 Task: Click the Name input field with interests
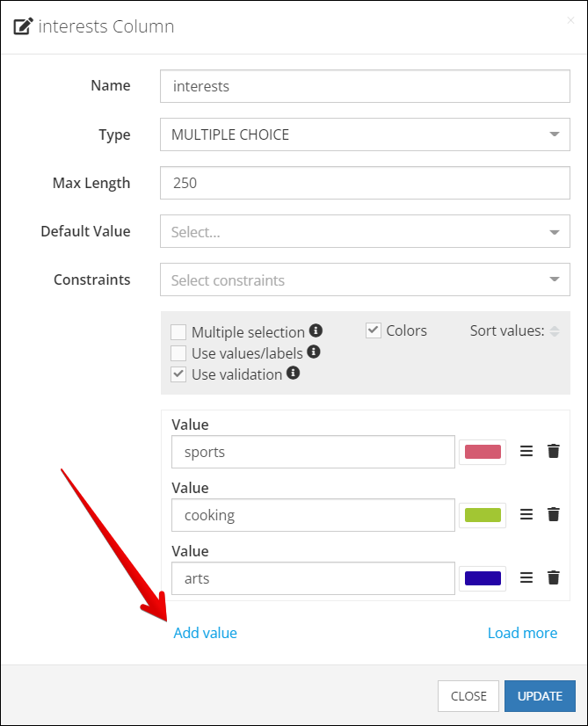[x=365, y=86]
